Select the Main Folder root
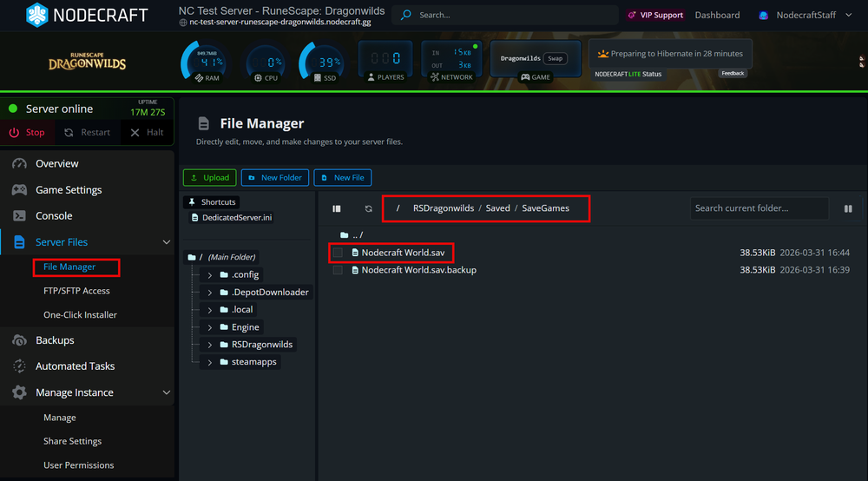 pyautogui.click(x=221, y=257)
